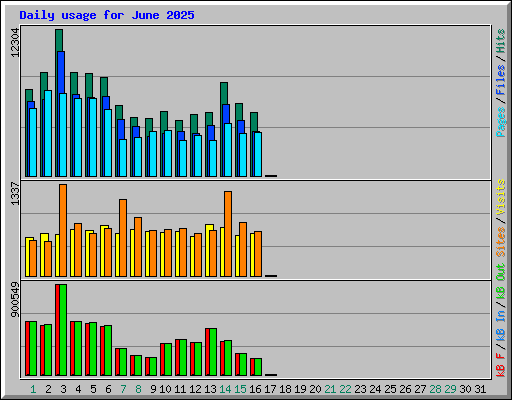
Task: Click day 27 on the x-axis
Action: 420,389
